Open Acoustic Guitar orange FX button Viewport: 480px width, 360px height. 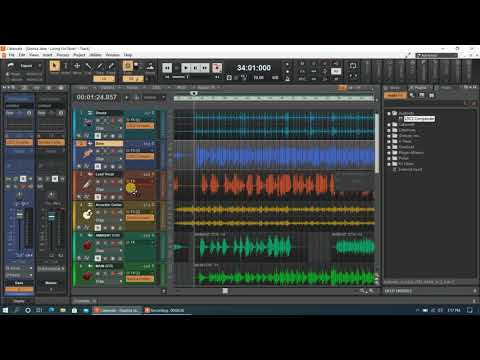pyautogui.click(x=140, y=218)
